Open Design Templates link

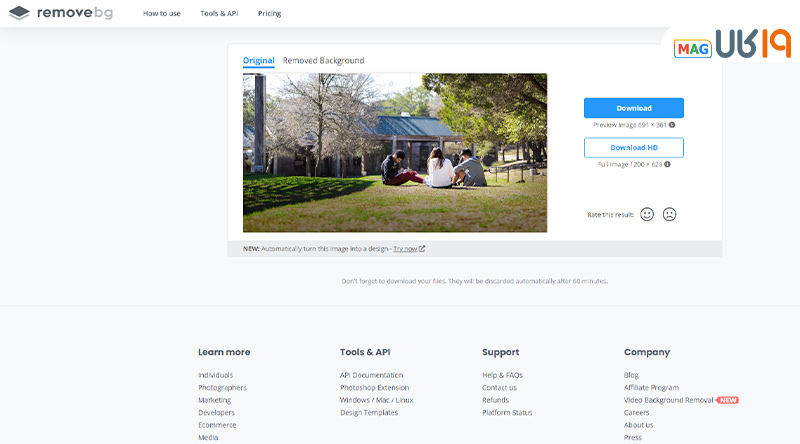pyautogui.click(x=369, y=412)
